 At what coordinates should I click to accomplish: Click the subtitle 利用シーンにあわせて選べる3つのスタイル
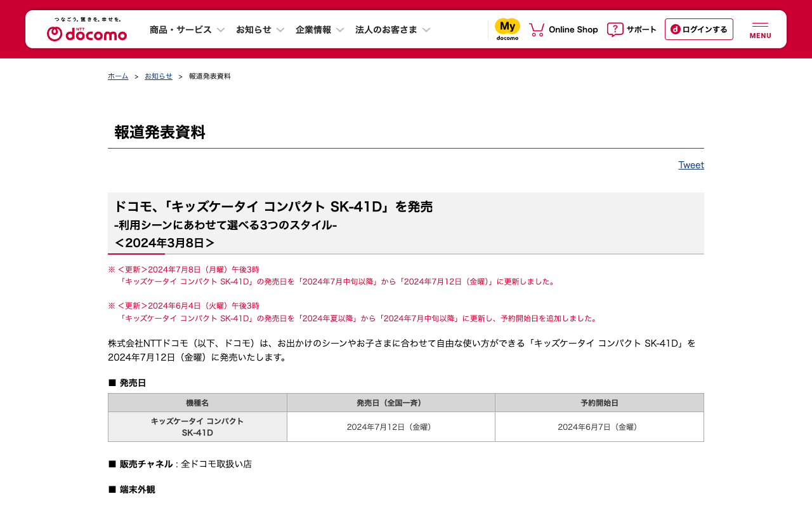225,225
